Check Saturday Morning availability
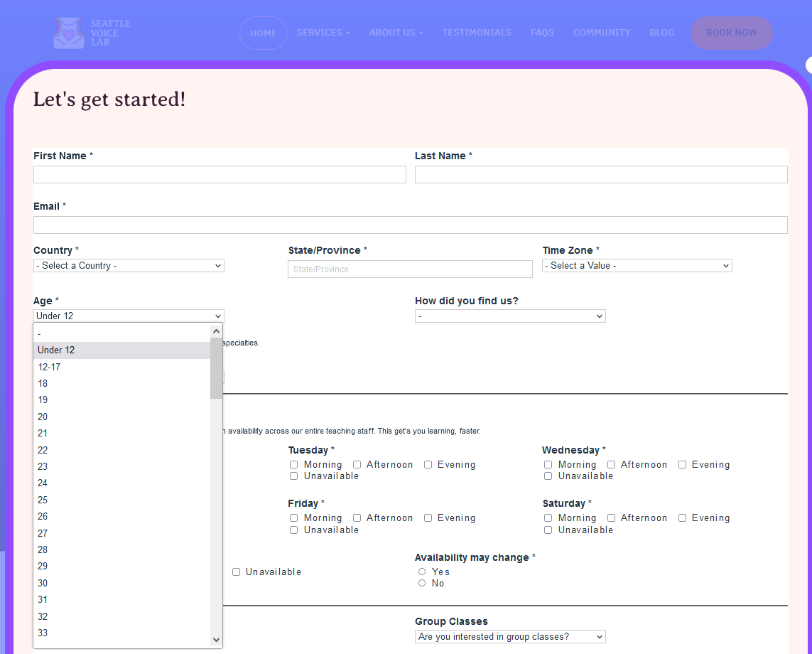 point(548,518)
